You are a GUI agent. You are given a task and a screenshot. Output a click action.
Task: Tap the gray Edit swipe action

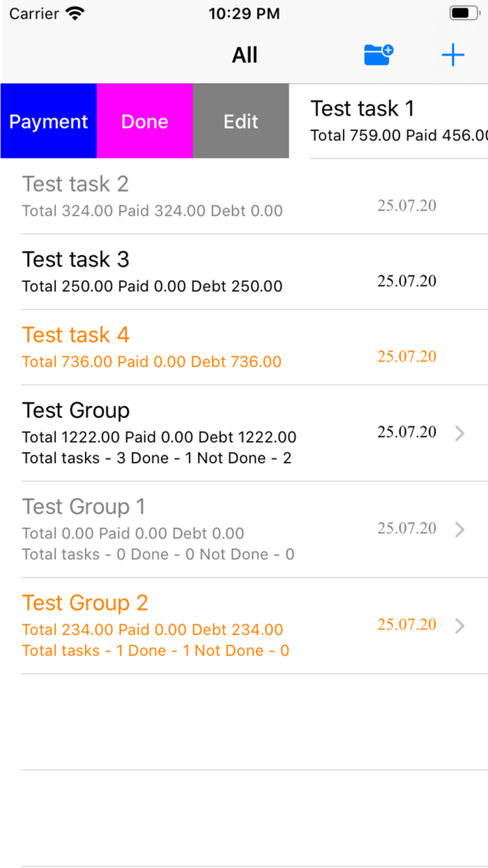241,121
